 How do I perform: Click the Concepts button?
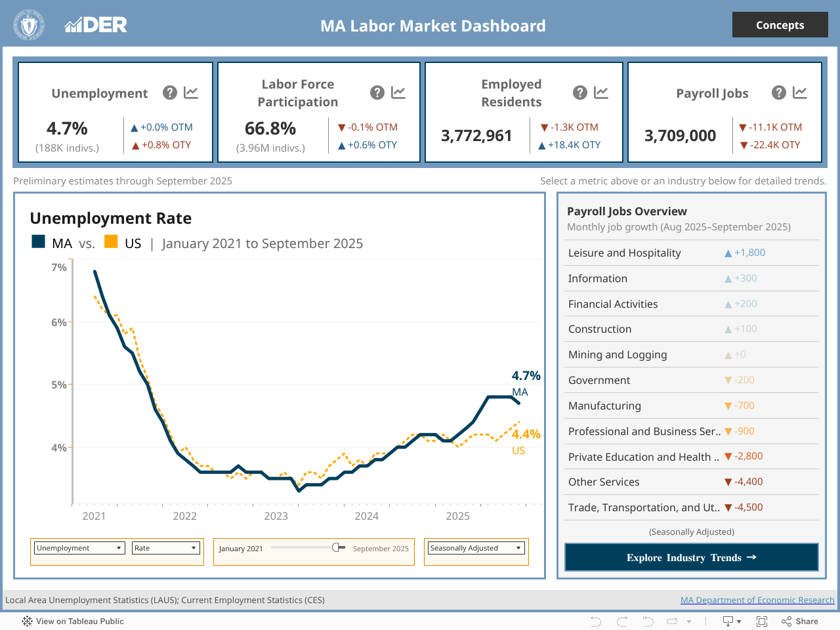(780, 25)
